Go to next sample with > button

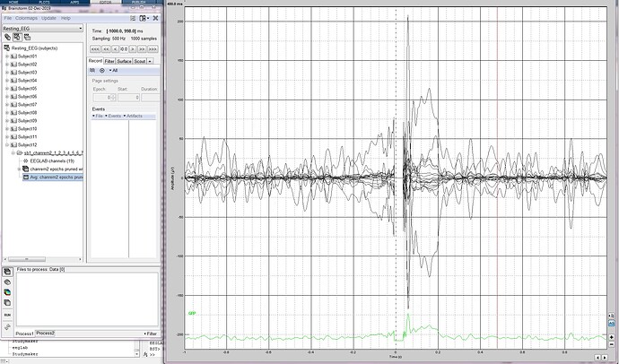click(133, 49)
